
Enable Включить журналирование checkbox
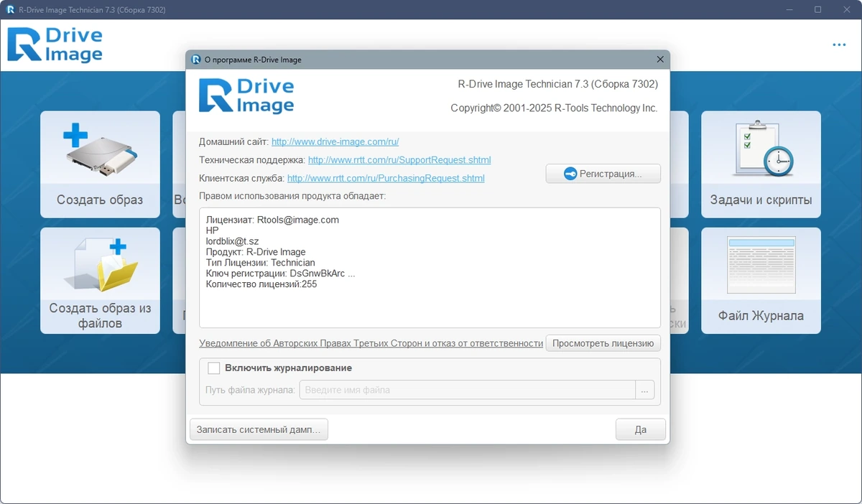tap(213, 368)
